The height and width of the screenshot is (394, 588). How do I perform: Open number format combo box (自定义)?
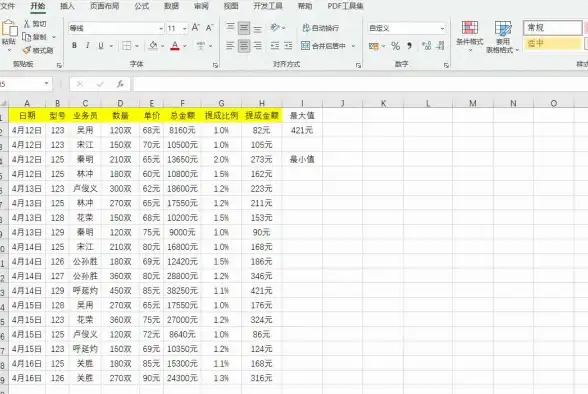tap(406, 28)
